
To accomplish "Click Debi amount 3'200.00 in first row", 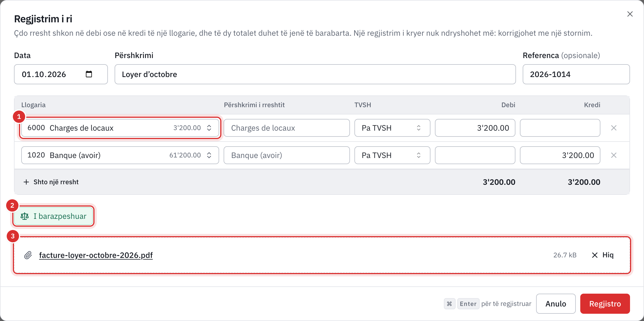I will click(475, 128).
